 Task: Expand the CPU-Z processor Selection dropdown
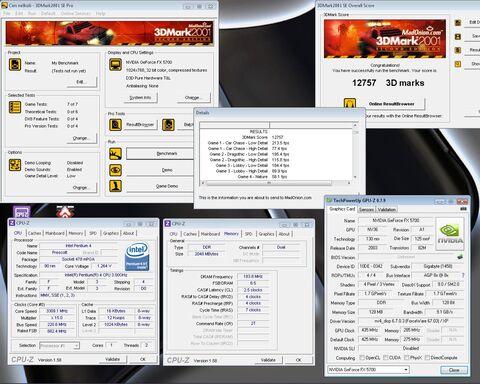click(x=59, y=346)
